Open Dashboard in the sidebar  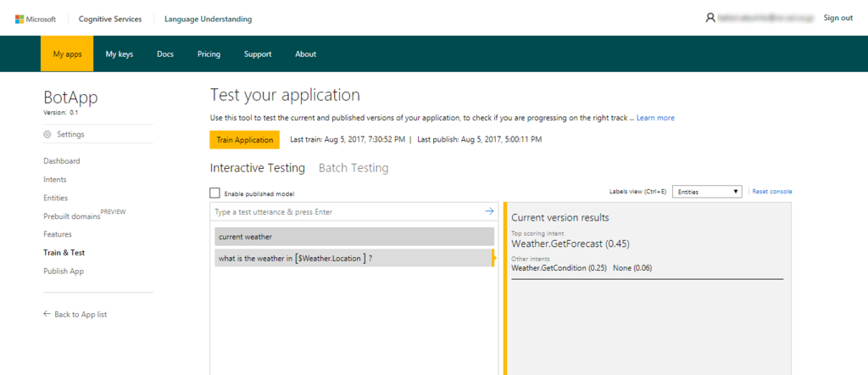pyautogui.click(x=61, y=161)
